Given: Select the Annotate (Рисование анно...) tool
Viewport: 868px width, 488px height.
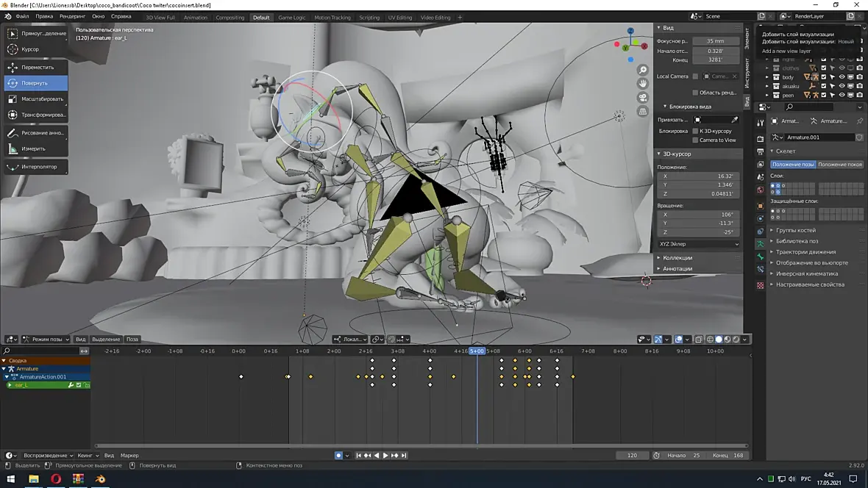Looking at the screenshot, I should tap(35, 133).
